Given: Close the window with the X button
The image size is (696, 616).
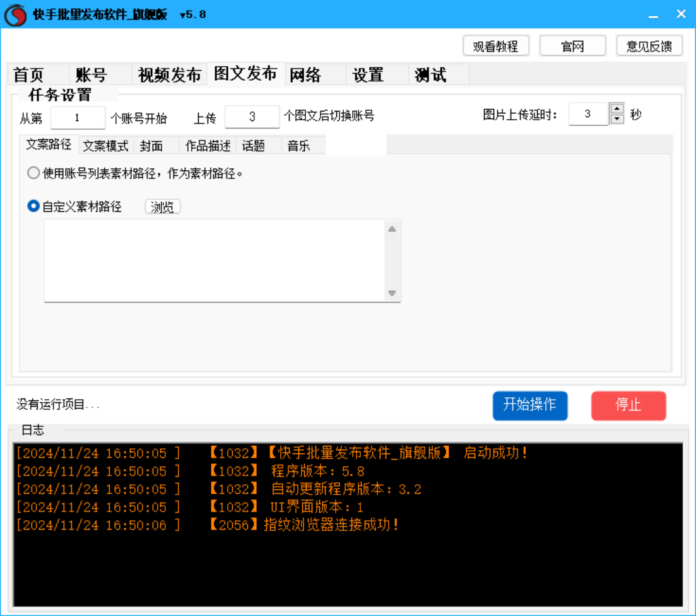Looking at the screenshot, I should tap(681, 15).
